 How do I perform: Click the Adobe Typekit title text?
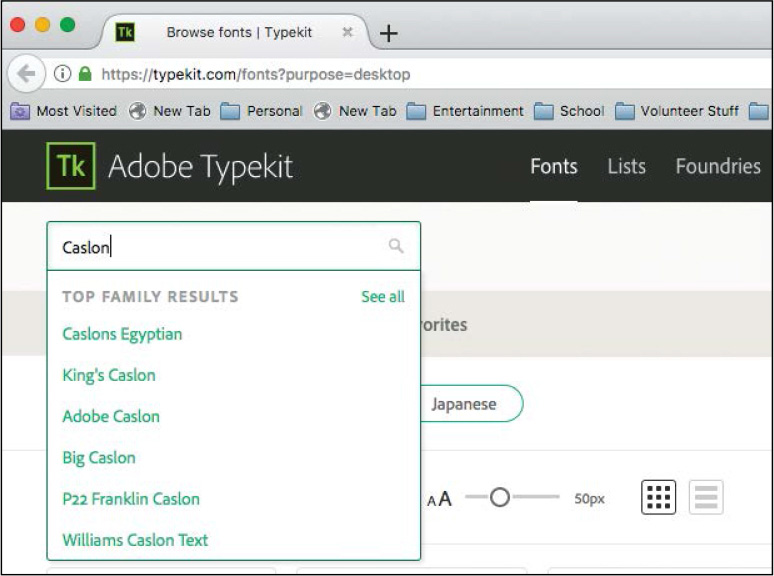tap(200, 166)
